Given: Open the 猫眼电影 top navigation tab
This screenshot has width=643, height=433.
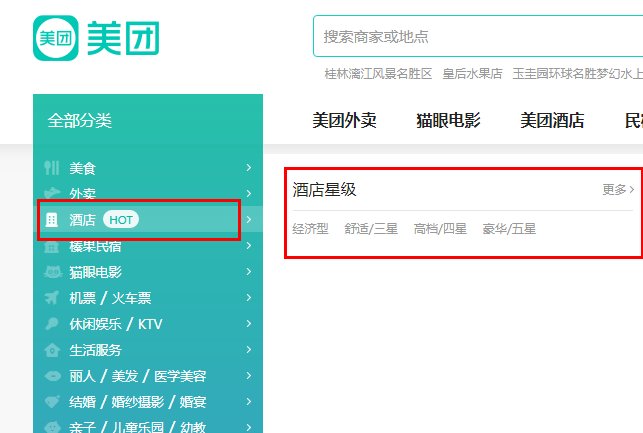Looking at the screenshot, I should coord(448,120).
